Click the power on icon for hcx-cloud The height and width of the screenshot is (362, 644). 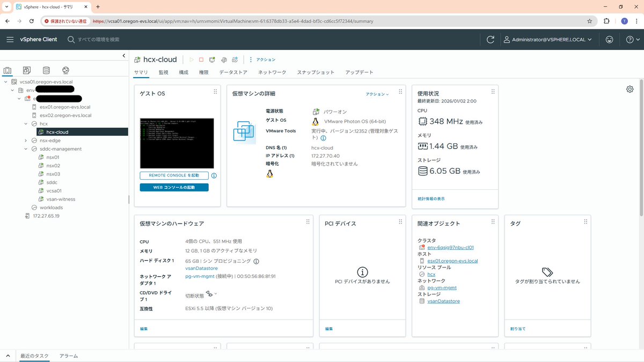point(192,60)
